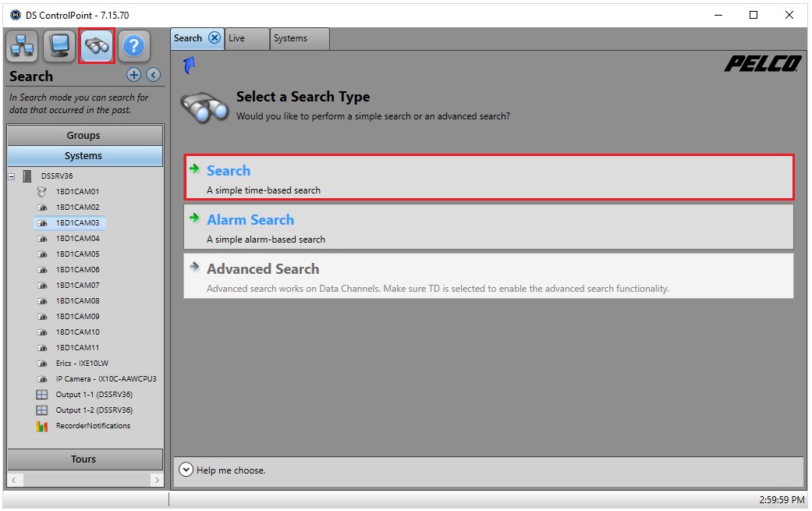Screen dimensions: 812x511
Task: Collapse the DSSRV36 server node
Action: 10,176
